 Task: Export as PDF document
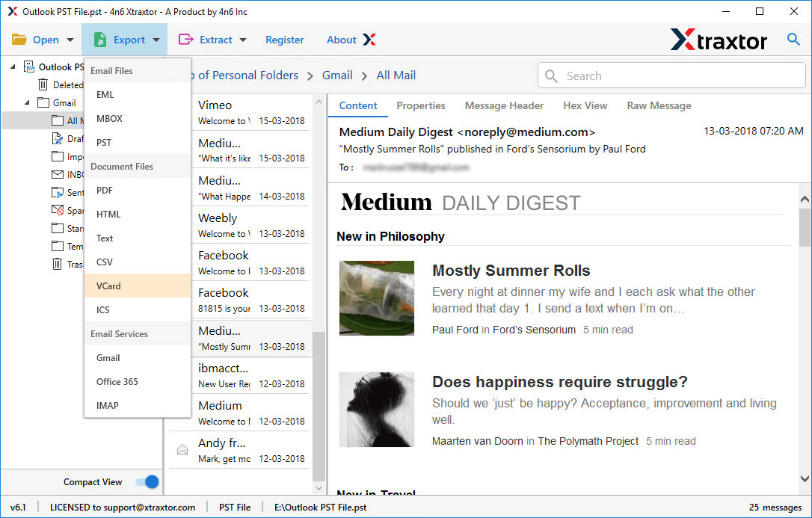pyautogui.click(x=138, y=191)
